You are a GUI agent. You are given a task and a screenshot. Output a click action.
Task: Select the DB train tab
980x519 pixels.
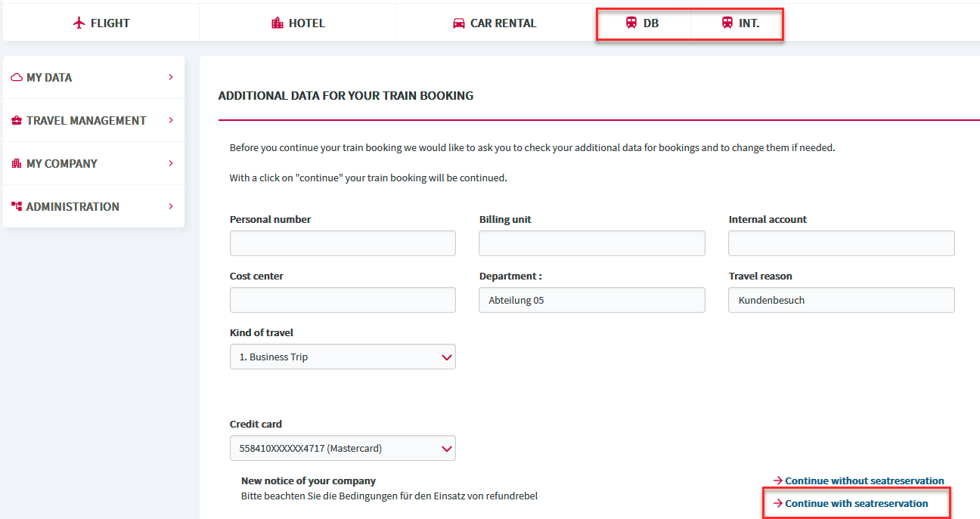(642, 23)
